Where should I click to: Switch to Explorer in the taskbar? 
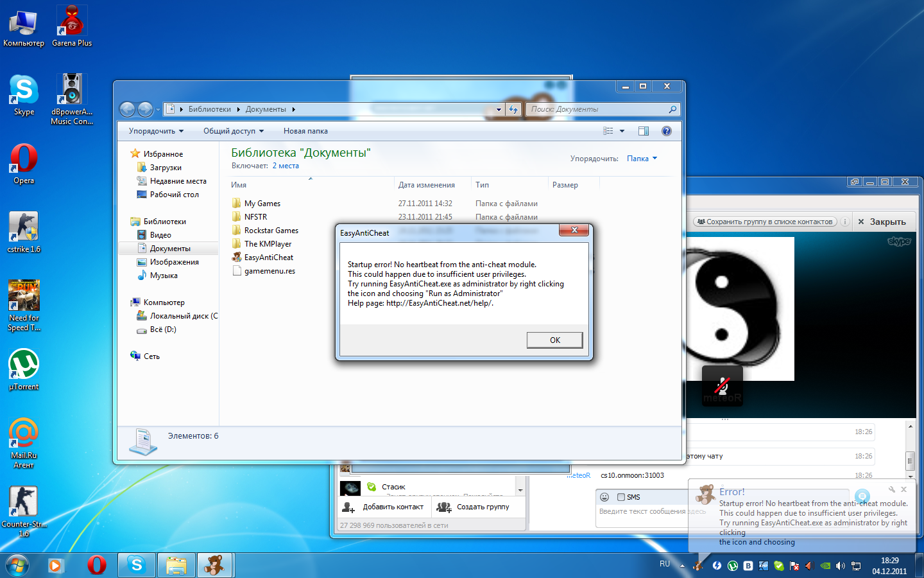[x=176, y=565]
